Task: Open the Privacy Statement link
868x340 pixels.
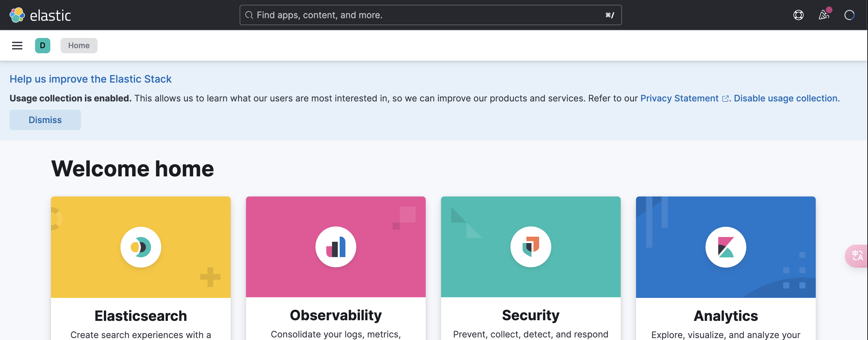Action: coord(679,98)
